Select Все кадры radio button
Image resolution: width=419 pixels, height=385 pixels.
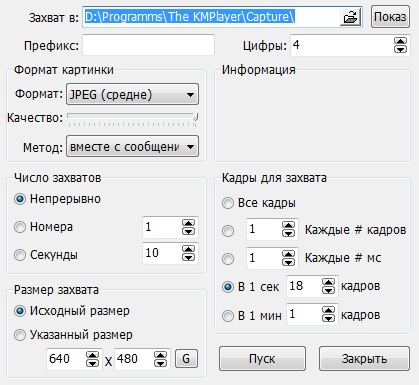[228, 203]
